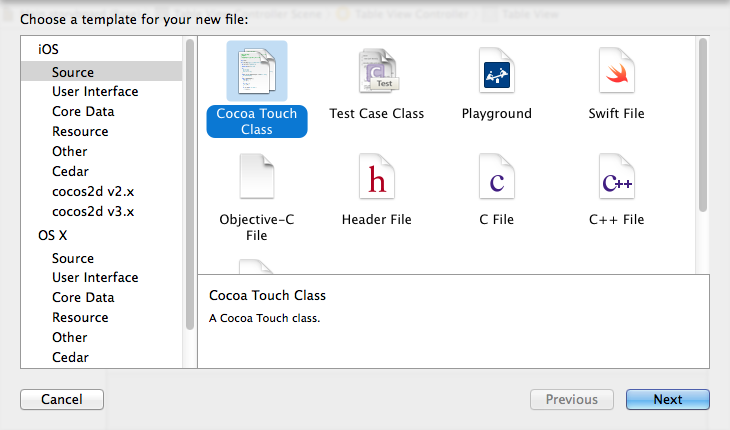Screen dimensions: 730x430
Task: Click the 'Header File' label text
Action: click(377, 219)
